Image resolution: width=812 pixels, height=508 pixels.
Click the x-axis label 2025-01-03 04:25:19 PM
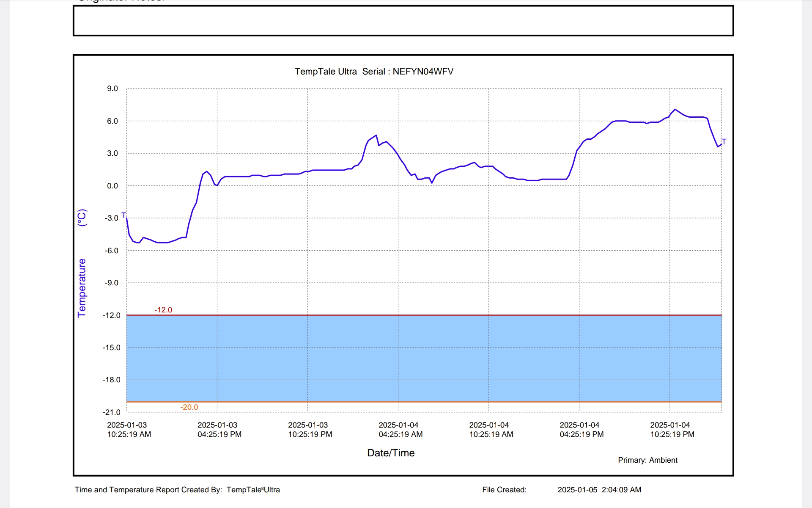[219, 430]
